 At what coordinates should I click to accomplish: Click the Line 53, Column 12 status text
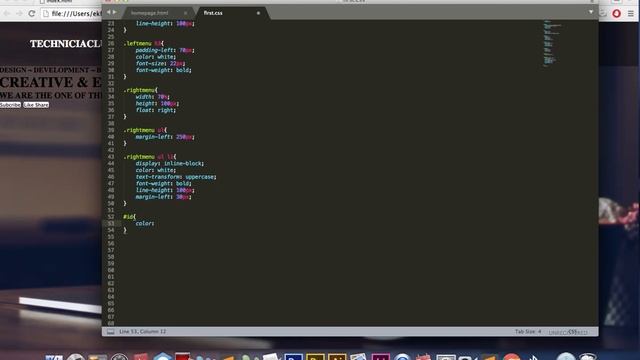click(142, 331)
